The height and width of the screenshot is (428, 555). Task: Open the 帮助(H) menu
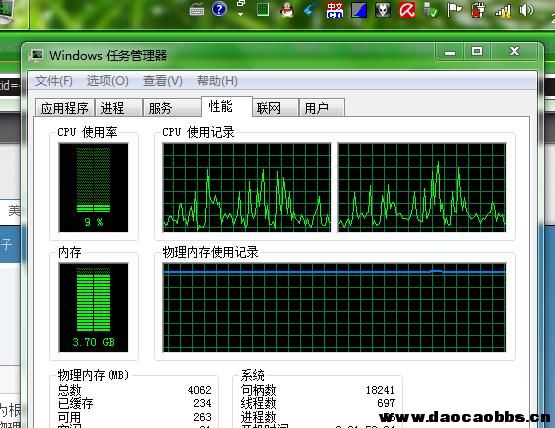pos(217,81)
